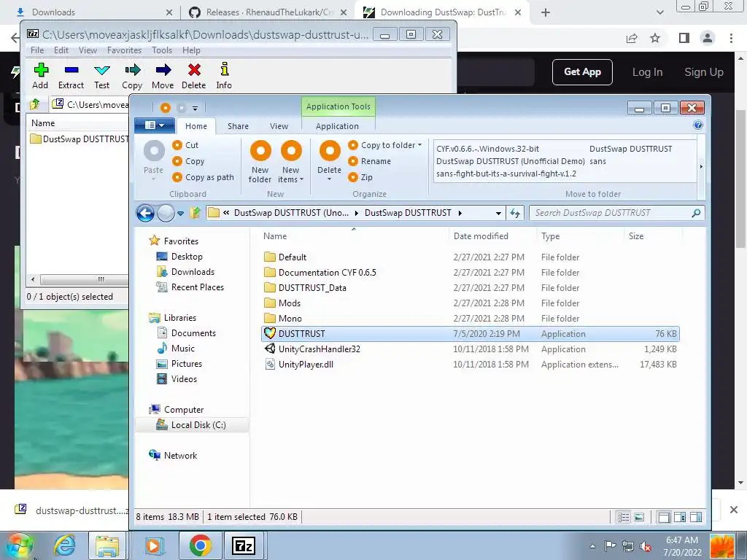Click the Move arrow icon in 7-Zip
The height and width of the screenshot is (560, 747).
point(163,71)
